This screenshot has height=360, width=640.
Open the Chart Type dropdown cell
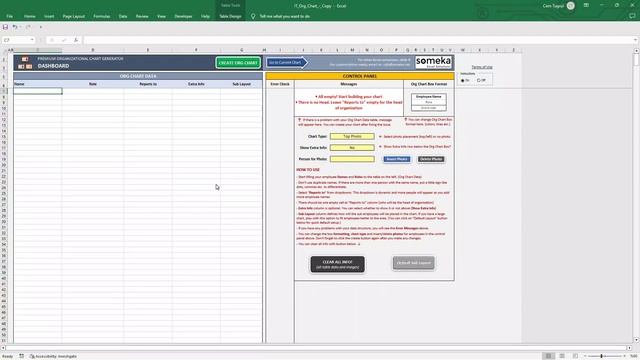click(x=352, y=136)
